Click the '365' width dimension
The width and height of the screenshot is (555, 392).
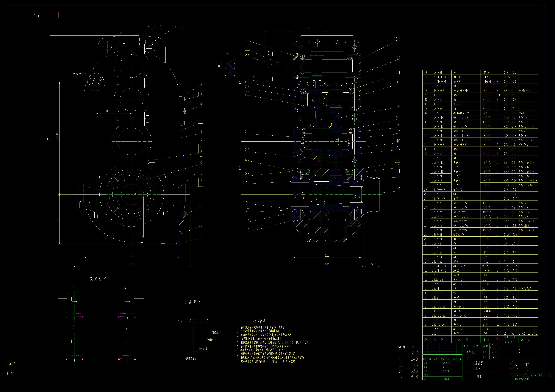tap(131, 264)
